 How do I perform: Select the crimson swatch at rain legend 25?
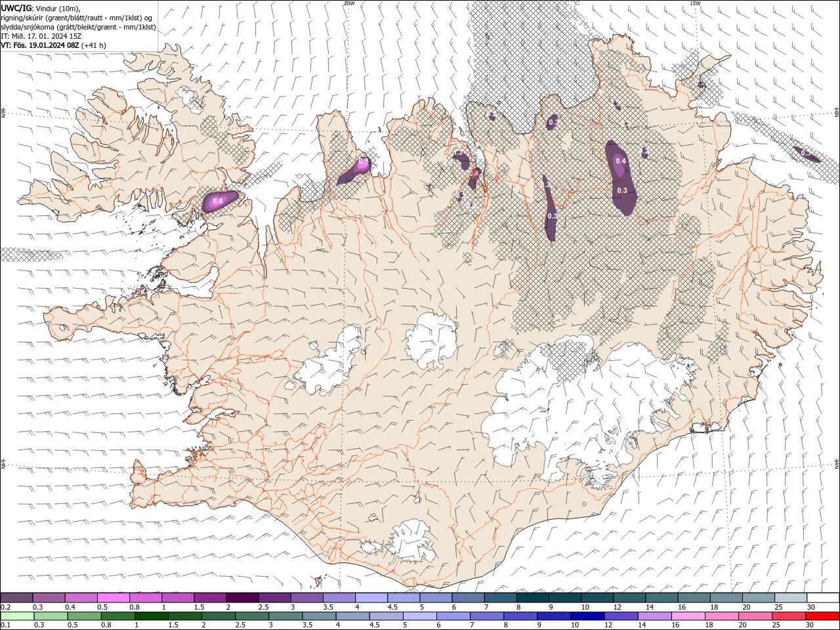tap(787, 616)
